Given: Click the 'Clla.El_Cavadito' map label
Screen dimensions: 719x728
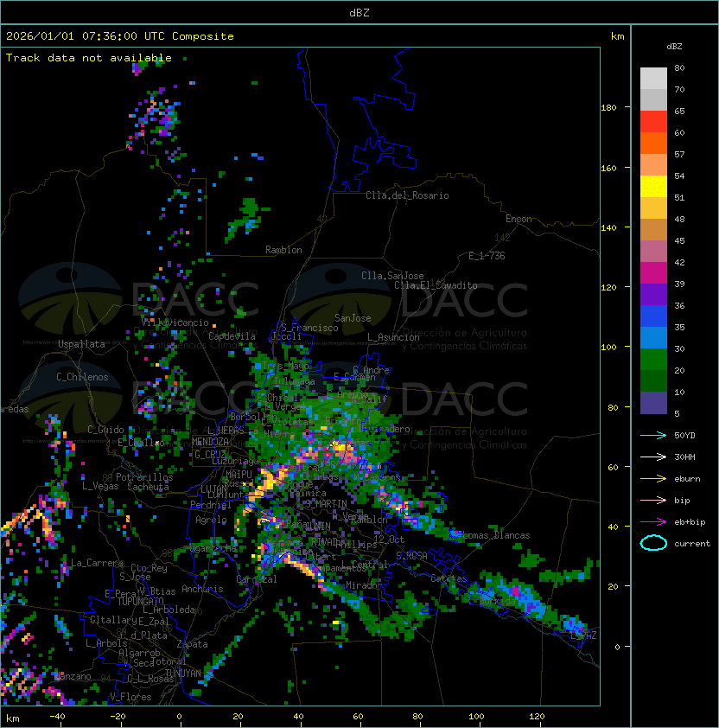Looking at the screenshot, I should [x=436, y=285].
